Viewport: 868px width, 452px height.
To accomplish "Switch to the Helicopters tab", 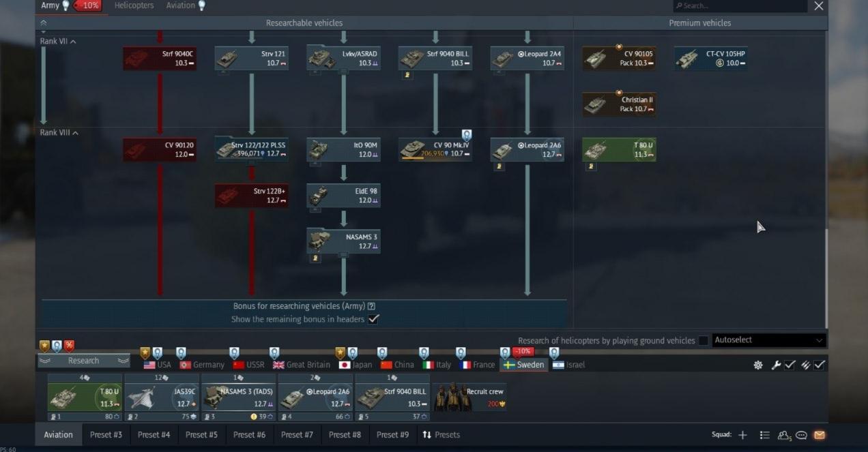I will coord(134,5).
